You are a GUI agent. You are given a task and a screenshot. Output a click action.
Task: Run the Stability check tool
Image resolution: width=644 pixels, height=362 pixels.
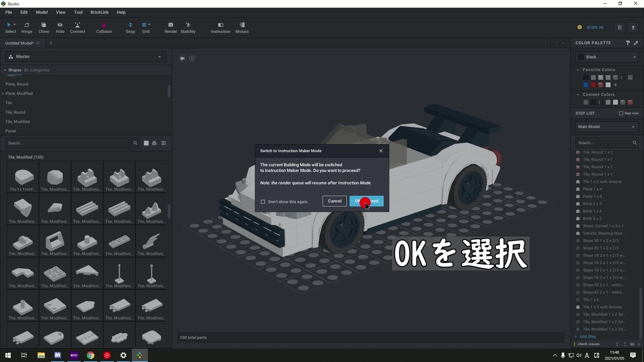188,27
